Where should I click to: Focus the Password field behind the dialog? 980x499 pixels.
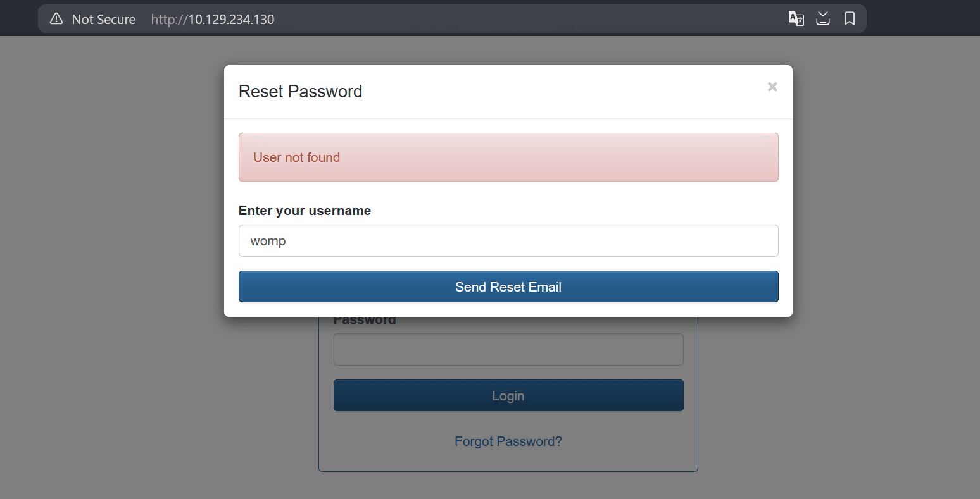pyautogui.click(x=508, y=350)
